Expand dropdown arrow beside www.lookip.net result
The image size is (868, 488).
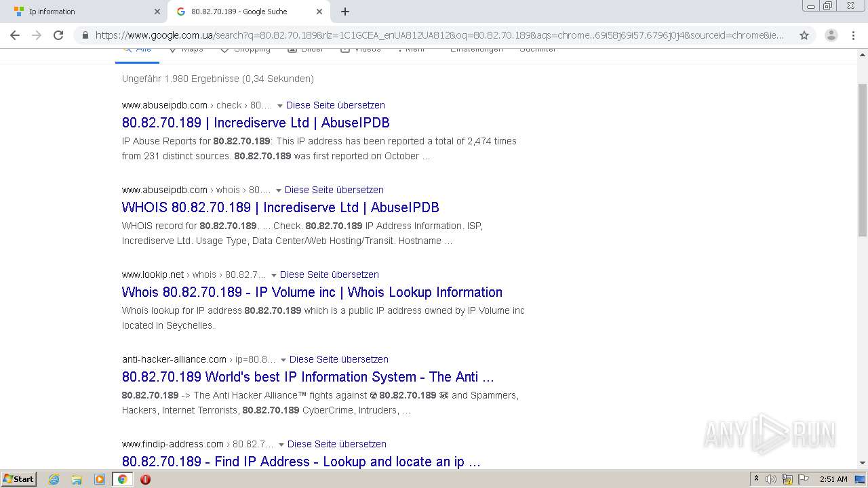273,275
